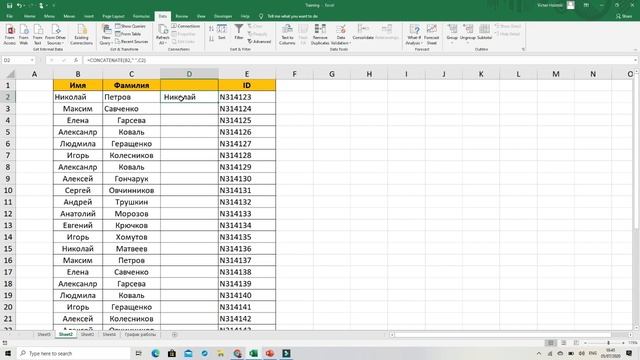Select cell with text Савченко in row 3
This screenshot has width=640, height=360.
coord(131,109)
